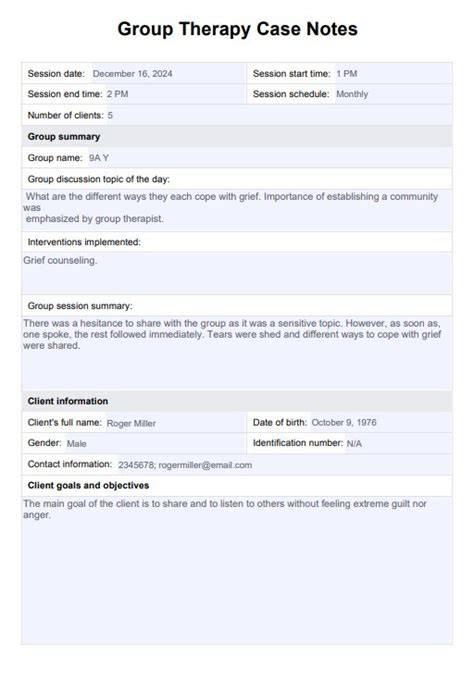The image size is (474, 680).
Task: Click the Gender field showing Male
Action: click(x=155, y=443)
